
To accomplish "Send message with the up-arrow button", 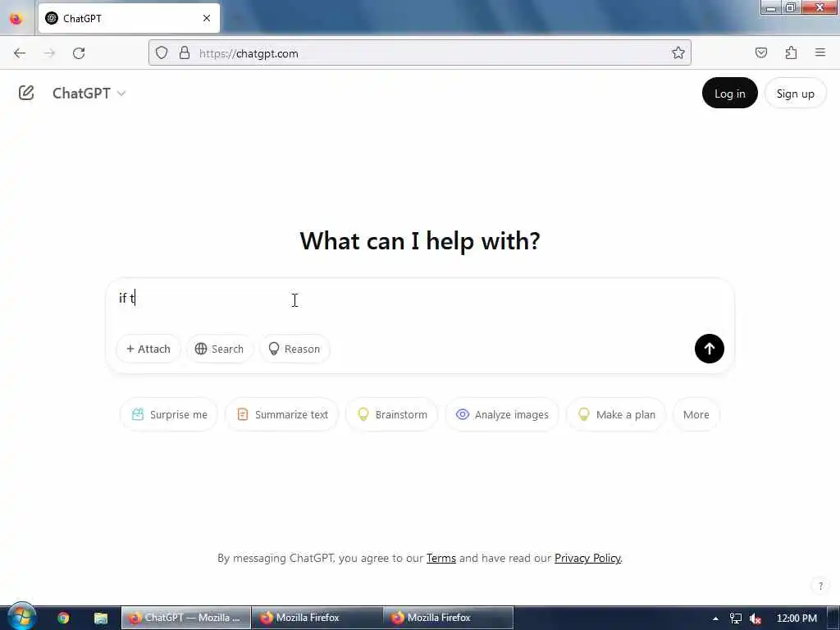I will point(709,349).
